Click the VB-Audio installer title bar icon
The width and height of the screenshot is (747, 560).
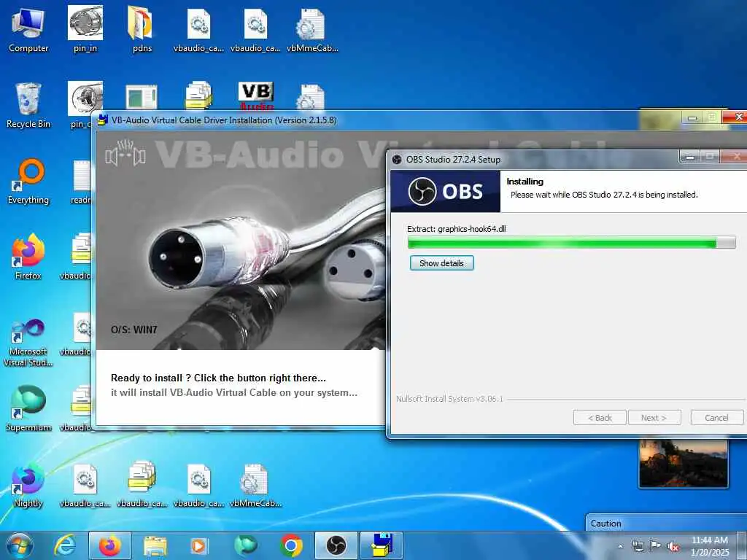[102, 120]
